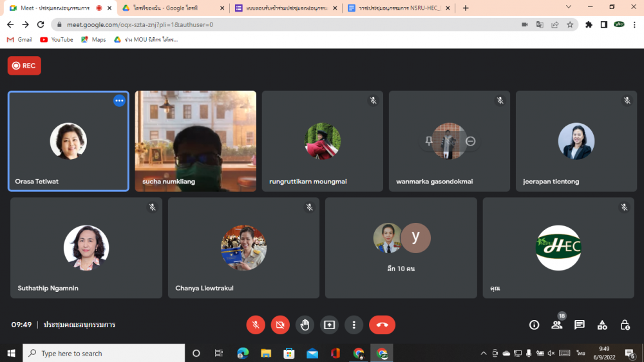The image size is (644, 362).
Task: Open the chat panel
Action: coord(579,325)
